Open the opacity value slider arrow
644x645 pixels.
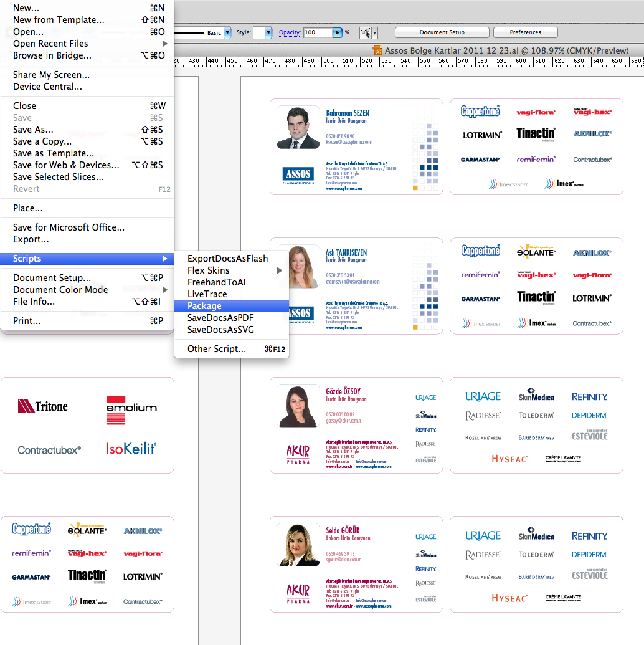tap(337, 32)
